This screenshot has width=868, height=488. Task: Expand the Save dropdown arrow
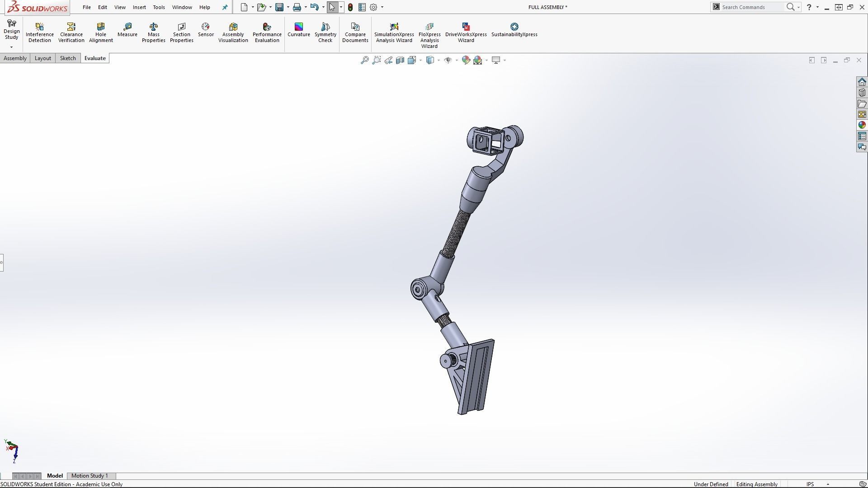coord(288,7)
